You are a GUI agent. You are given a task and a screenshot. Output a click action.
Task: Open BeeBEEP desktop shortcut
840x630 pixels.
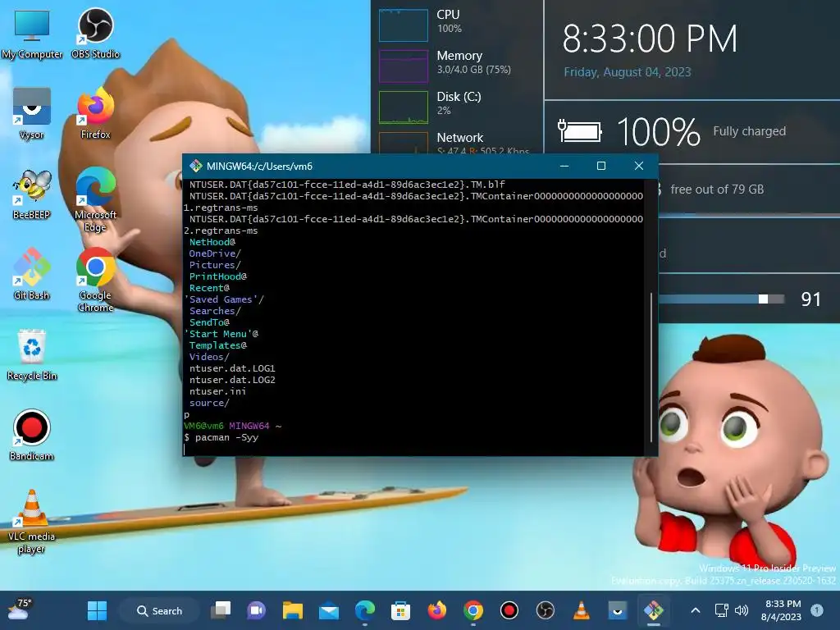(x=32, y=194)
